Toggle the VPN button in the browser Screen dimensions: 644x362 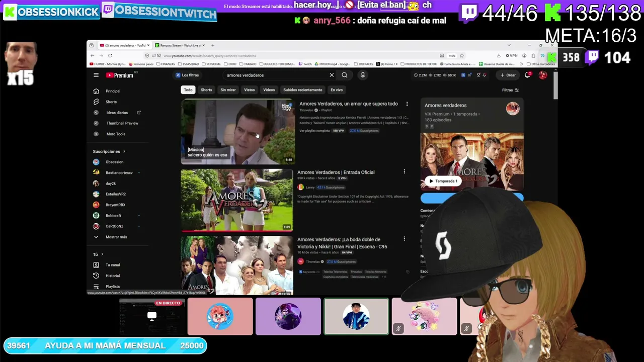click(512, 56)
